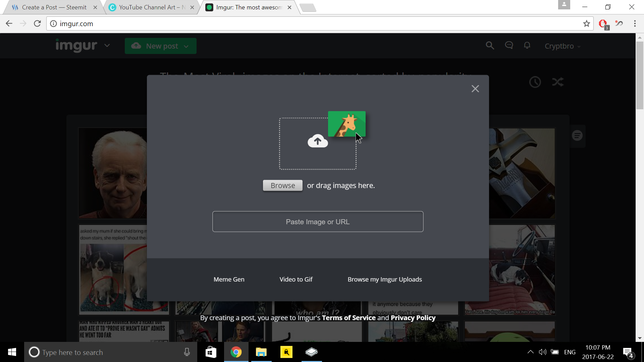644x362 pixels.
Task: Open the Imgur search icon
Action: pyautogui.click(x=490, y=46)
